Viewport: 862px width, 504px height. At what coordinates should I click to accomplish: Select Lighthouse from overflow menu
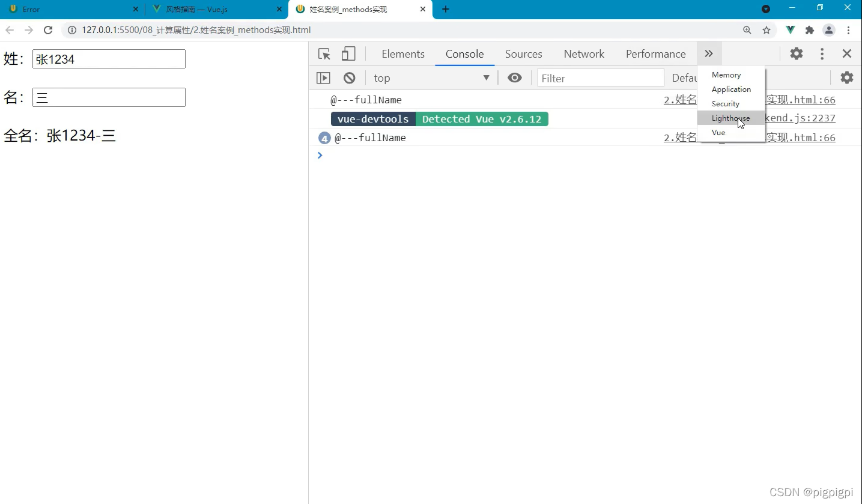pos(731,118)
